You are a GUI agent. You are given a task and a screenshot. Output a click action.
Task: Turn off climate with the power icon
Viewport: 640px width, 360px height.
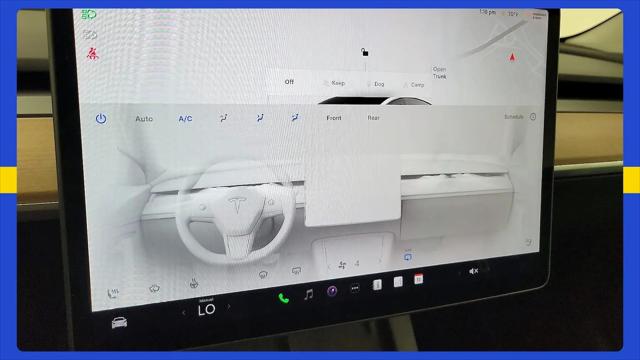[x=101, y=119]
